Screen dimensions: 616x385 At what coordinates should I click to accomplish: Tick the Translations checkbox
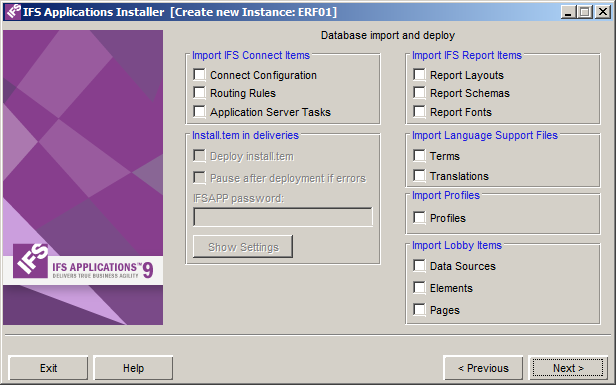point(420,176)
